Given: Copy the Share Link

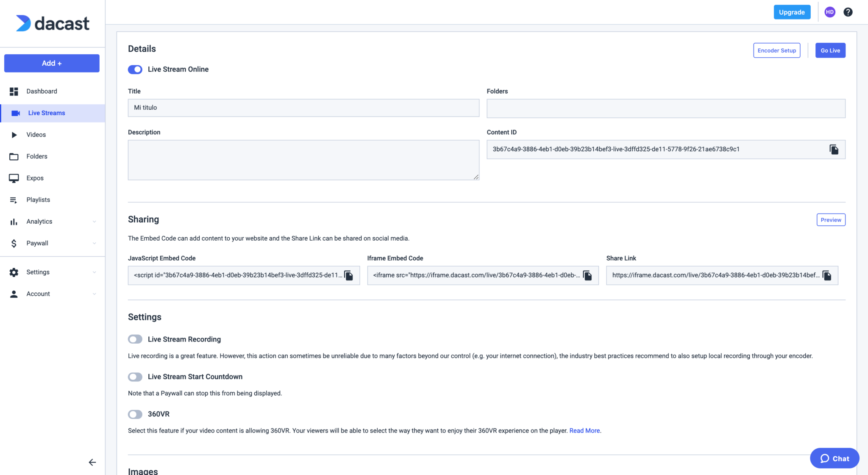Looking at the screenshot, I should coord(826,275).
